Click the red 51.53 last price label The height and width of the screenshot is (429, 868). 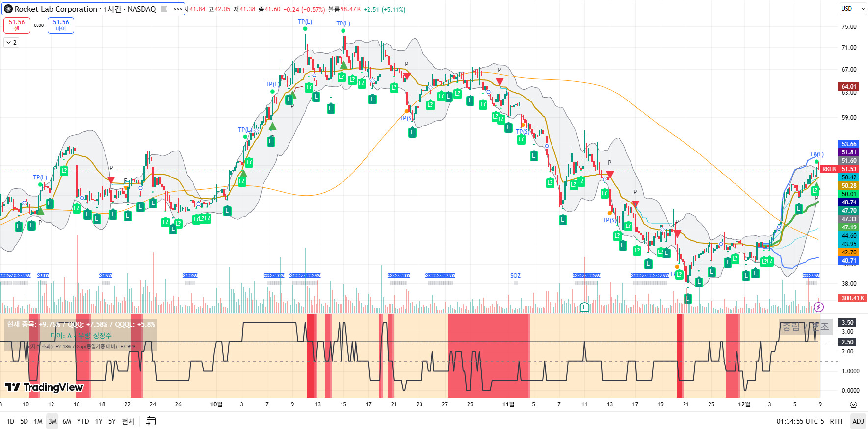coord(849,169)
